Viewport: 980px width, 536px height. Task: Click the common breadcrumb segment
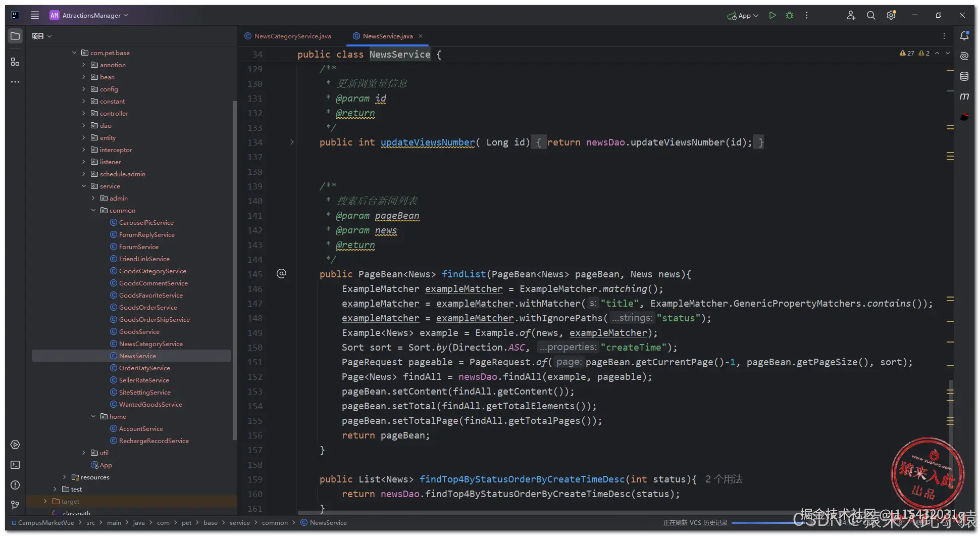[x=275, y=522]
